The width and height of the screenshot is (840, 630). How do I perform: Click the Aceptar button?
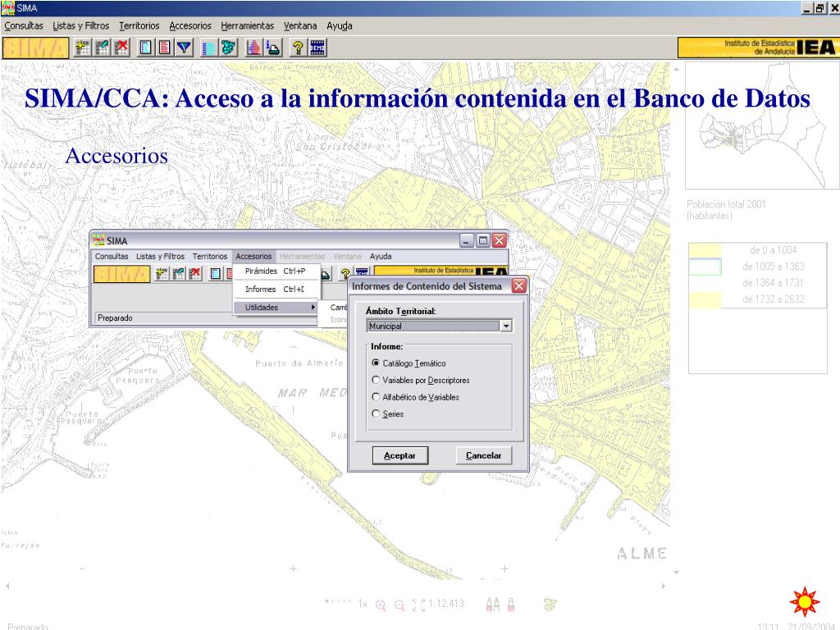400,455
